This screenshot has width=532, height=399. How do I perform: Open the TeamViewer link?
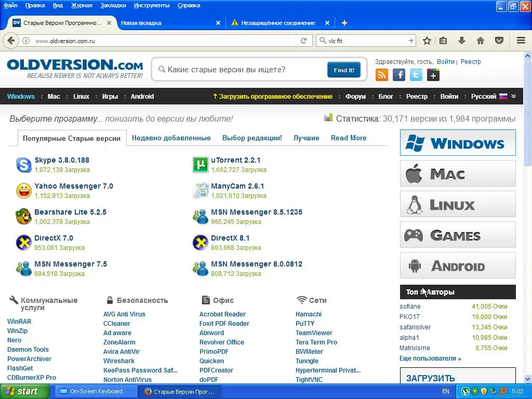coord(314,333)
